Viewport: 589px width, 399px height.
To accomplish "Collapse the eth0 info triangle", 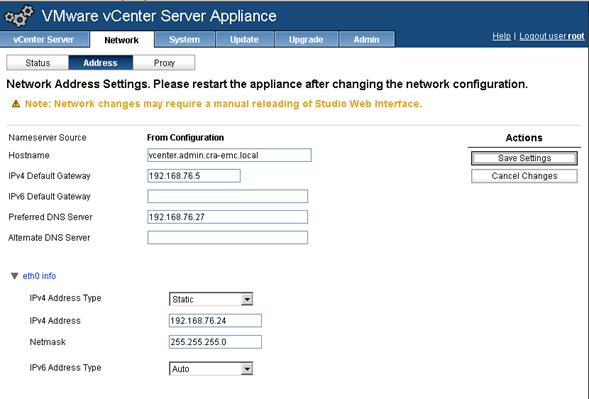I will point(15,276).
